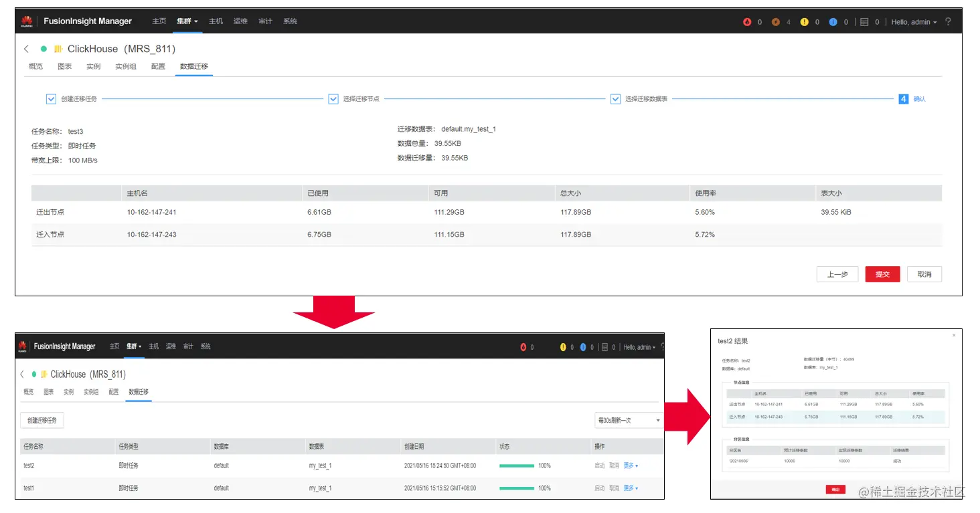Open the 每30s刷新一次 refresh interval dropdown
The image size is (980, 513).
628,420
